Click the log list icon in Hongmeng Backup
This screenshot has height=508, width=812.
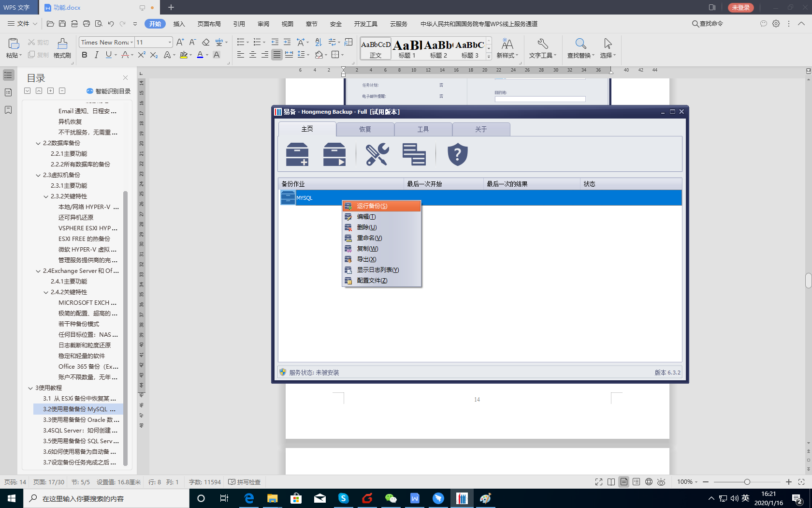pos(414,154)
